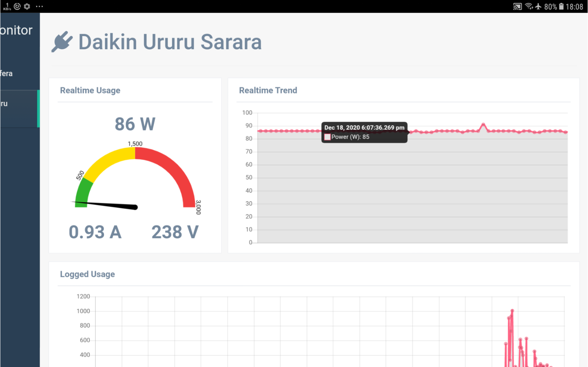Click the '0' label on Realtime Trend axis
This screenshot has height=367, width=588.
click(x=251, y=242)
